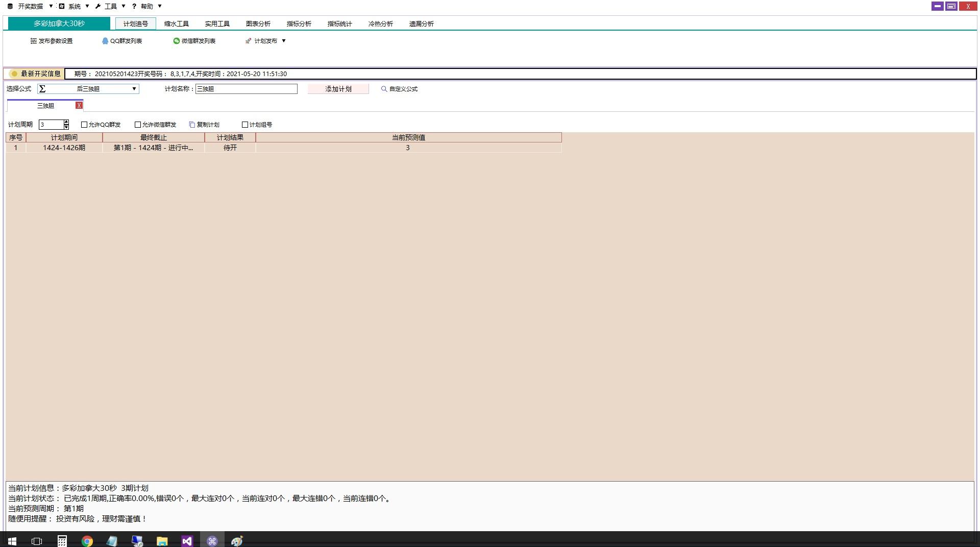The width and height of the screenshot is (980, 547).
Task: Switch to the 计划追号 tab
Action: click(x=136, y=23)
